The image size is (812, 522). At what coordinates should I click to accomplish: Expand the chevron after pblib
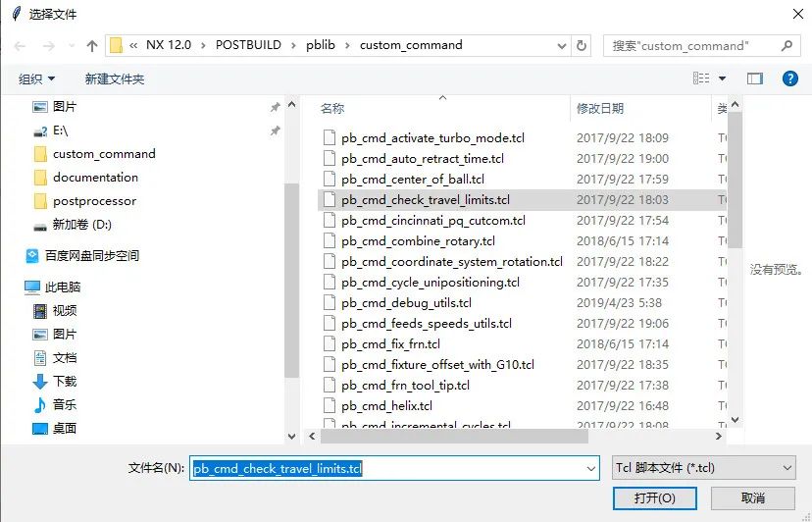[348, 45]
